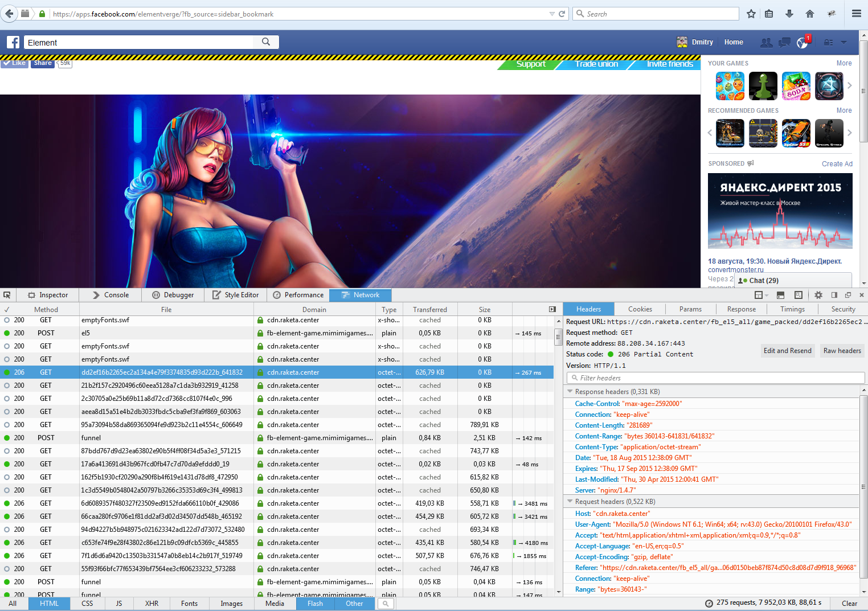
Task: Open the Cookies tab in request details
Action: pyautogui.click(x=640, y=309)
